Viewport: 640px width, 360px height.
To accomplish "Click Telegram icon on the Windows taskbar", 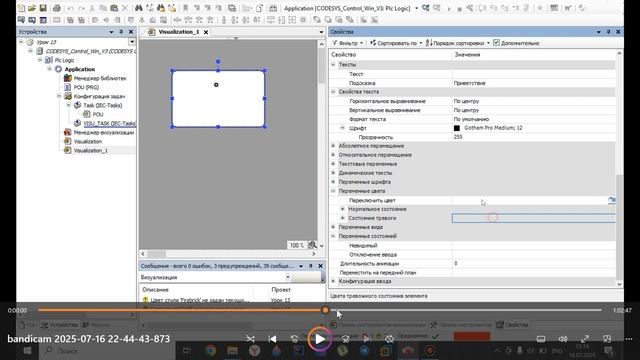I will (x=364, y=351).
